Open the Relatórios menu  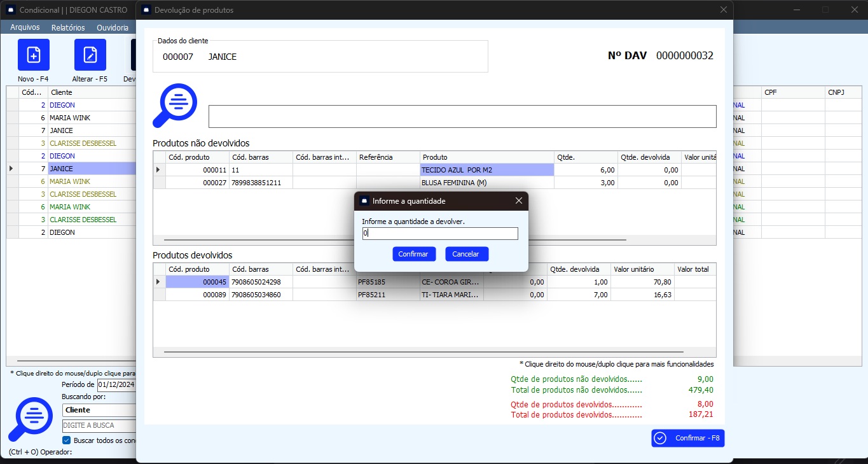click(68, 27)
